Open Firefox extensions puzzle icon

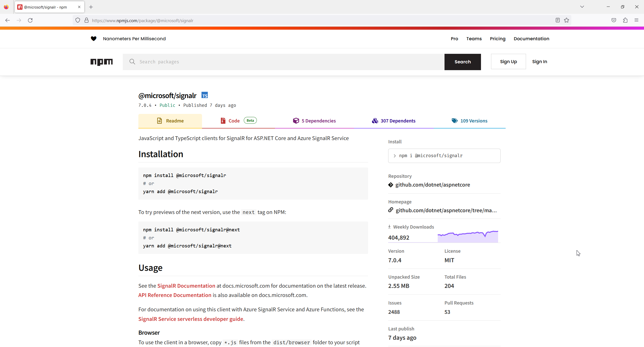pyautogui.click(x=625, y=20)
